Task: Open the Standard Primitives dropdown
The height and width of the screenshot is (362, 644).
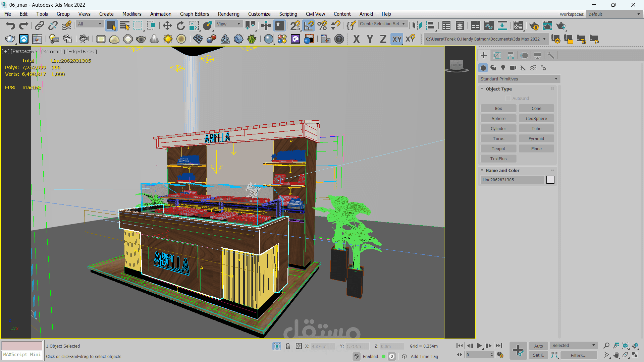Action: [x=519, y=79]
